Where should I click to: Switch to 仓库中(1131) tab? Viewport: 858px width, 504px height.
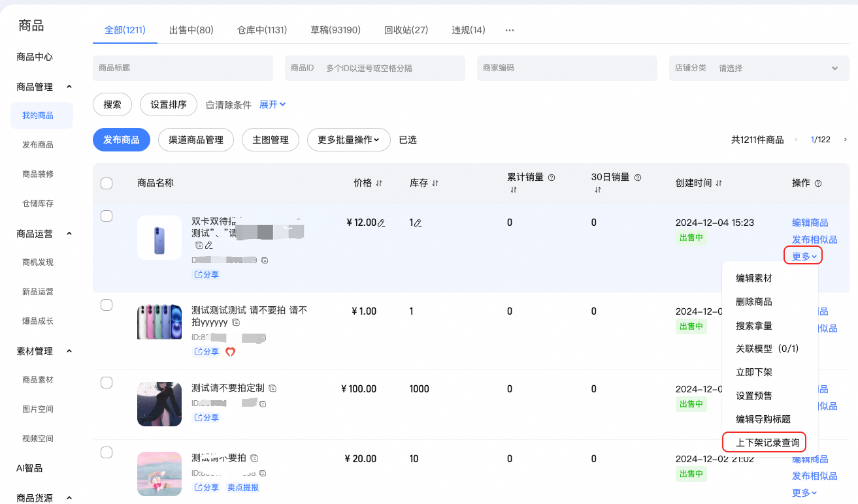point(262,30)
